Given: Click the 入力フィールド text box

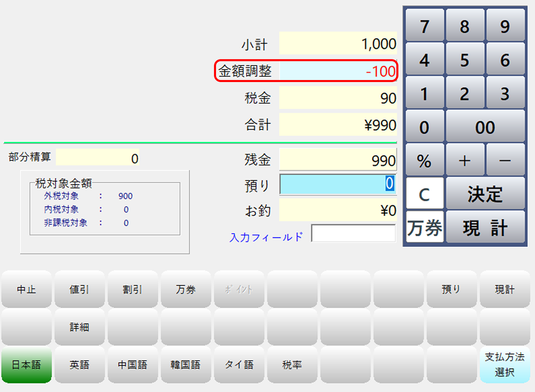Looking at the screenshot, I should pos(353,233).
